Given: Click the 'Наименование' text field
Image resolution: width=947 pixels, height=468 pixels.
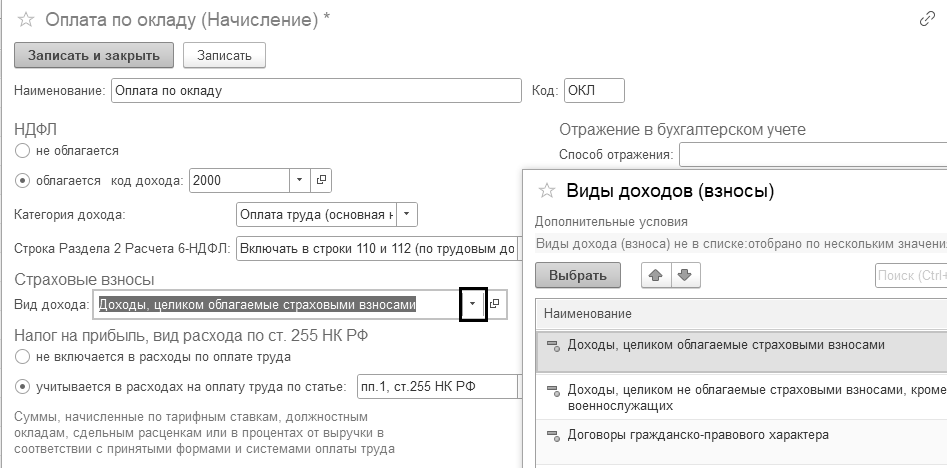Looking at the screenshot, I should click(316, 91).
